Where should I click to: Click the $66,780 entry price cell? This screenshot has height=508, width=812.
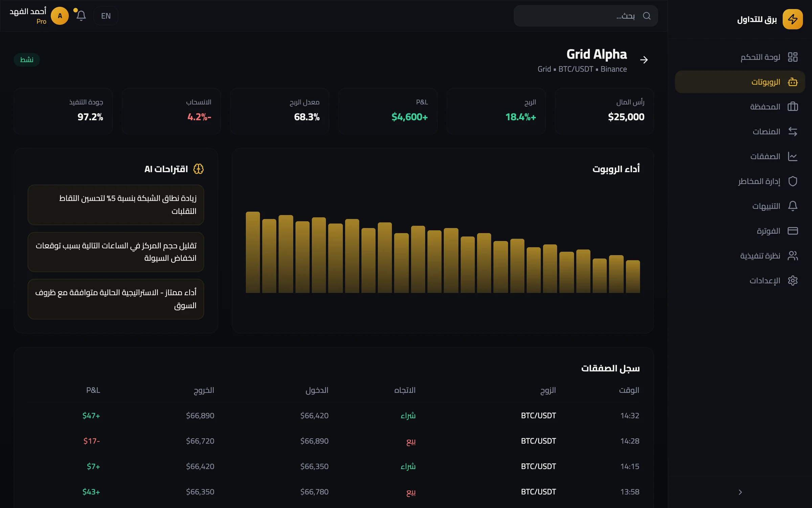tap(314, 492)
